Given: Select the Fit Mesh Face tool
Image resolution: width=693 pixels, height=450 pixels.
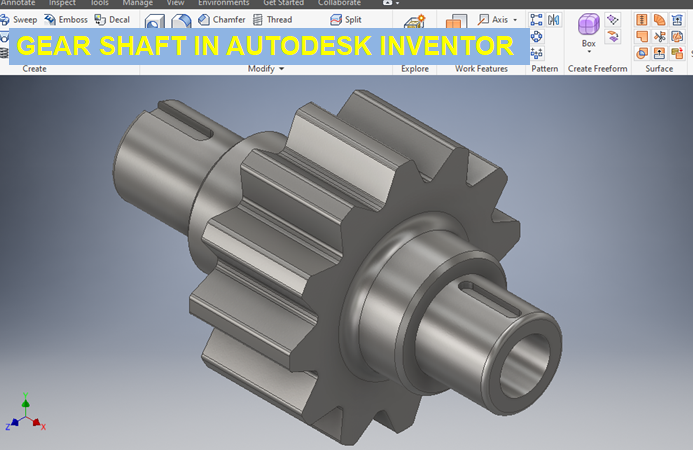Looking at the screenshot, I should point(677,53).
